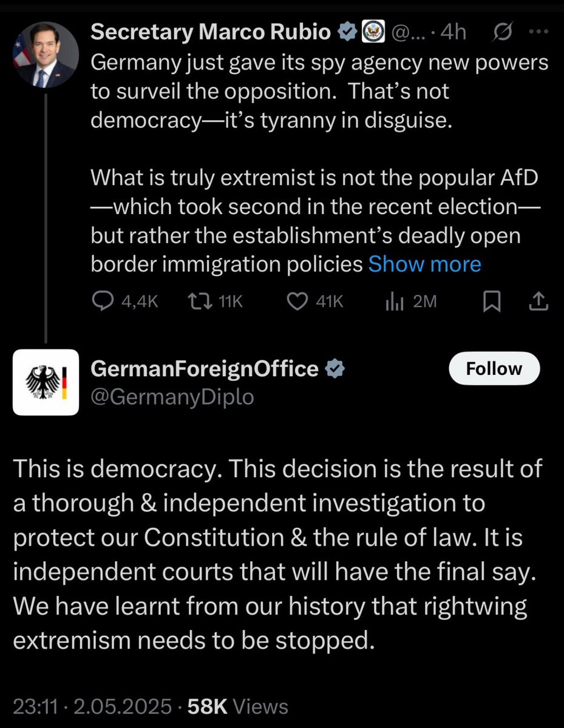Like Rubio's tweet

pos(297,301)
